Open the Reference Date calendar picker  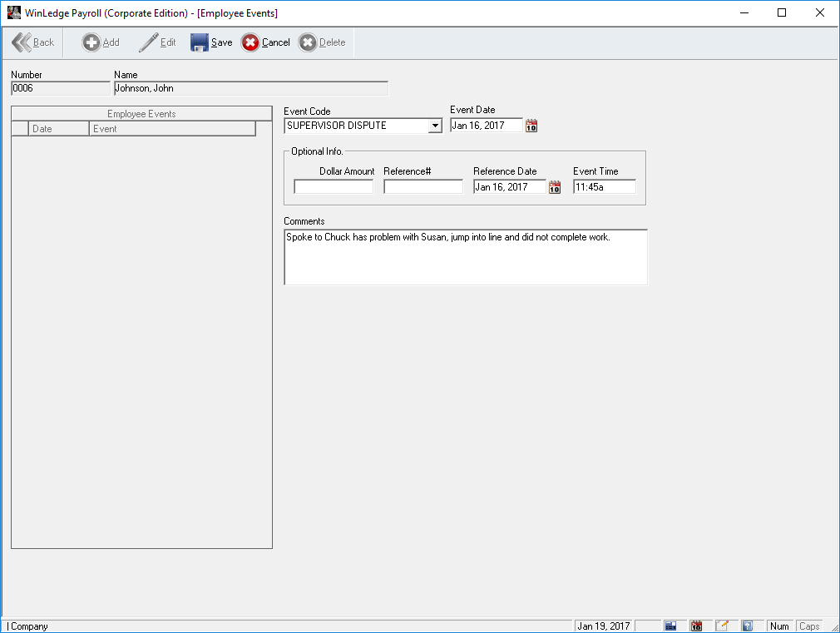pos(555,187)
